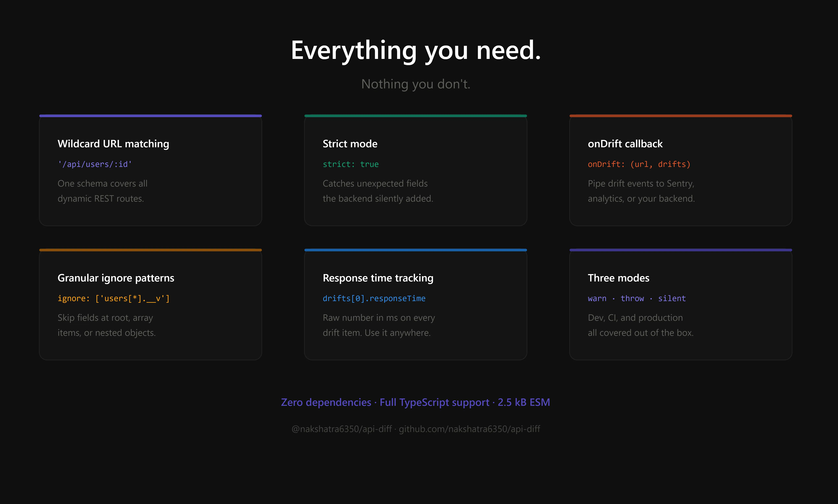The width and height of the screenshot is (838, 504).
Task: Click 'One schema covers all dynamic REST routes.' description
Action: tap(103, 191)
